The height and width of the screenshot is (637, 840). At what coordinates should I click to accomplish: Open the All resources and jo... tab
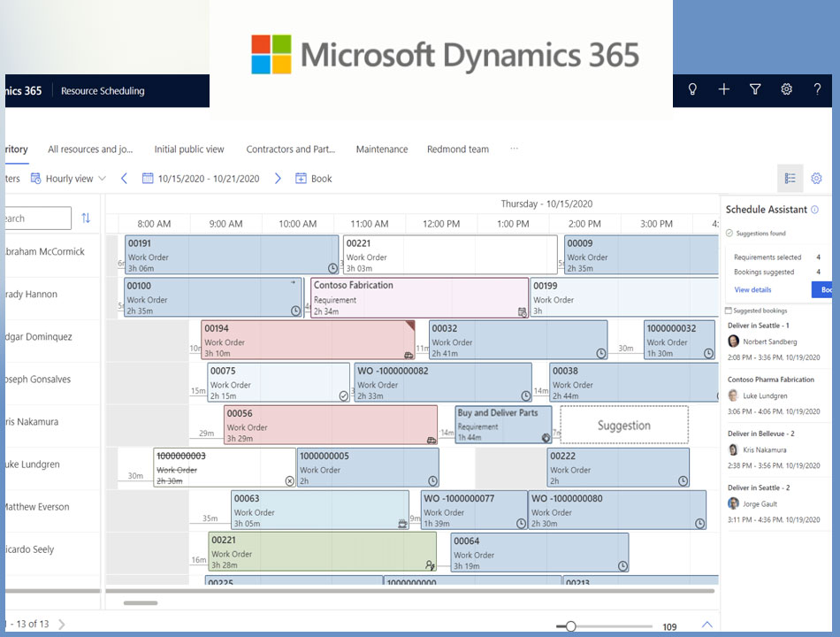click(x=90, y=149)
